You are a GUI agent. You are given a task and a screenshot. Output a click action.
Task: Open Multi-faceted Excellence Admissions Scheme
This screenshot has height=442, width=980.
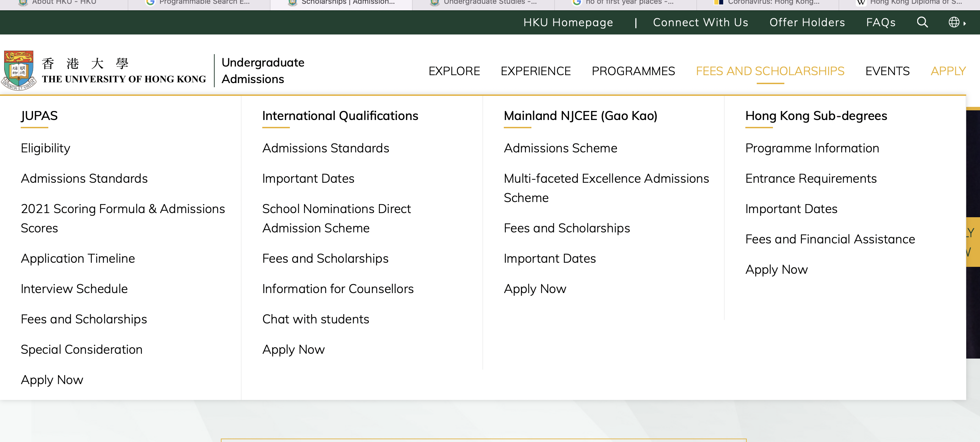point(606,188)
